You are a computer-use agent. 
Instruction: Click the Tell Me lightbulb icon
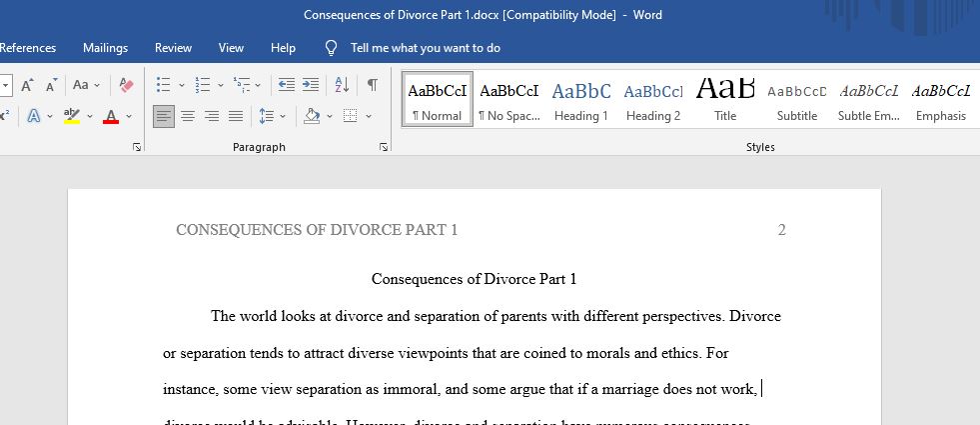tap(332, 48)
